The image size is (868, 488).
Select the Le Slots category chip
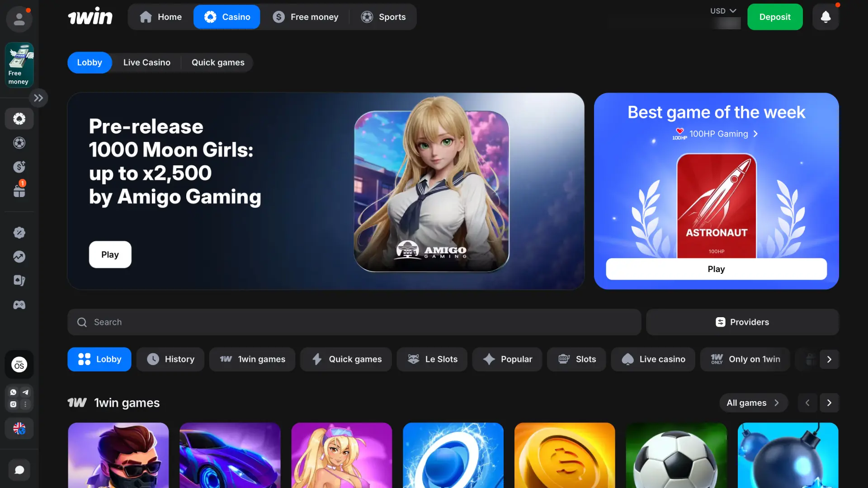(432, 359)
